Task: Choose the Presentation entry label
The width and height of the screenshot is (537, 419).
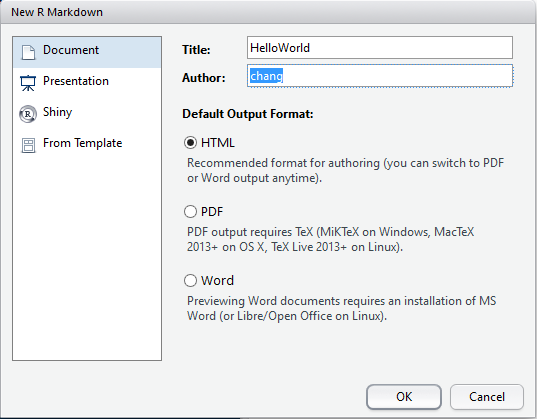Action: coord(76,81)
